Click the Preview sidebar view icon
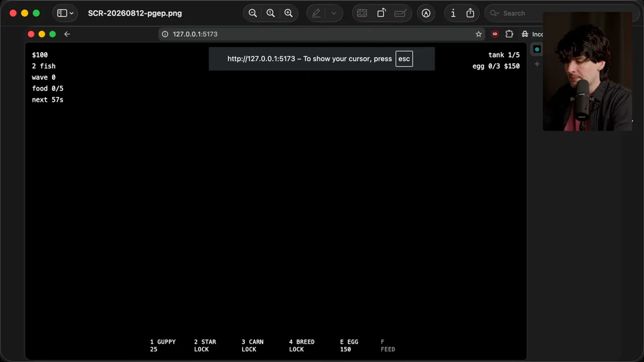This screenshot has width=644, height=362. 62,13
